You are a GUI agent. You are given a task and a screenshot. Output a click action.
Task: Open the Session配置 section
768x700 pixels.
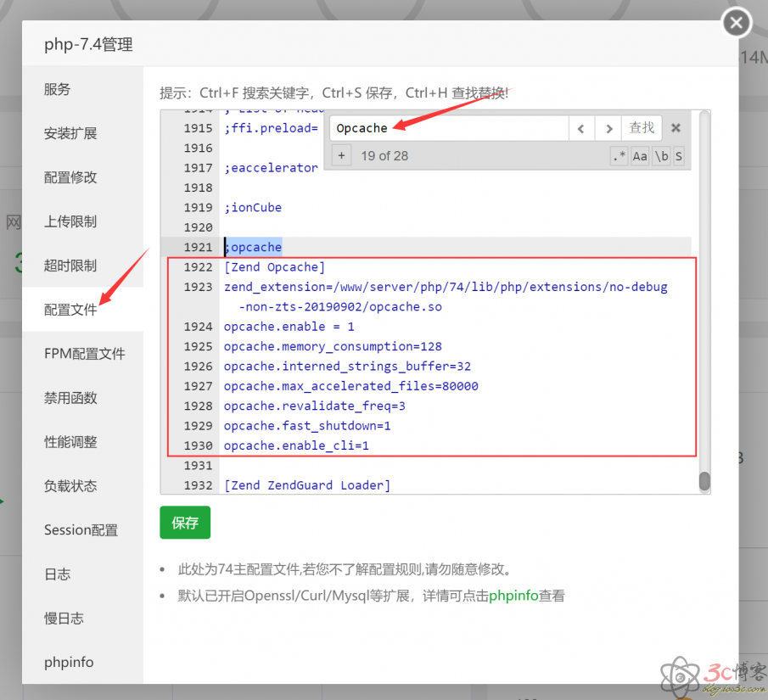point(83,530)
